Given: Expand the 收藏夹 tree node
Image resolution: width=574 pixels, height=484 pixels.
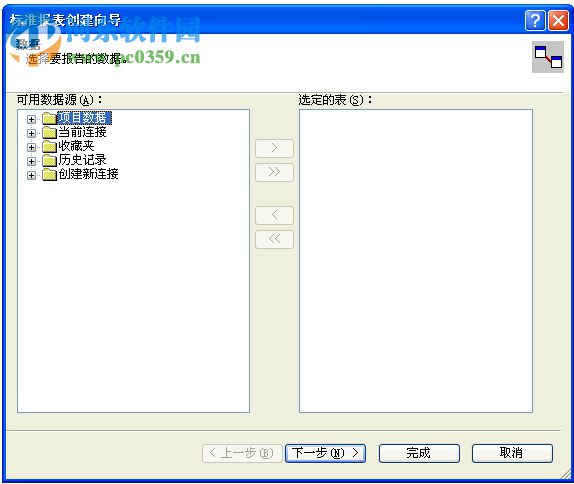Looking at the screenshot, I should click(x=31, y=147).
